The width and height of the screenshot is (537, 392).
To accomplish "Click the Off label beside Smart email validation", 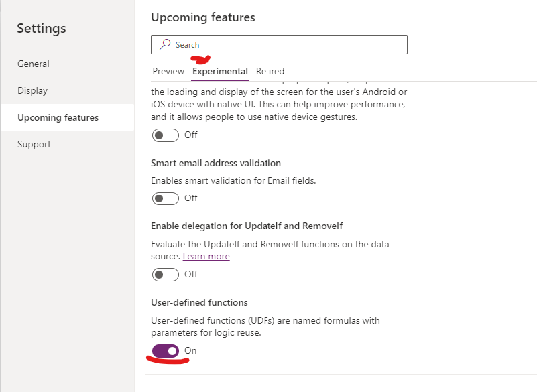I will [x=190, y=198].
